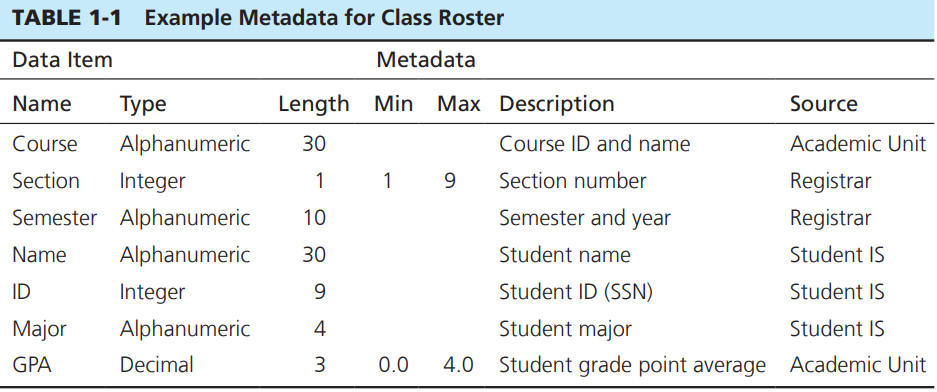Select the 'Min' column header
The height and width of the screenshot is (392, 937).
[393, 104]
